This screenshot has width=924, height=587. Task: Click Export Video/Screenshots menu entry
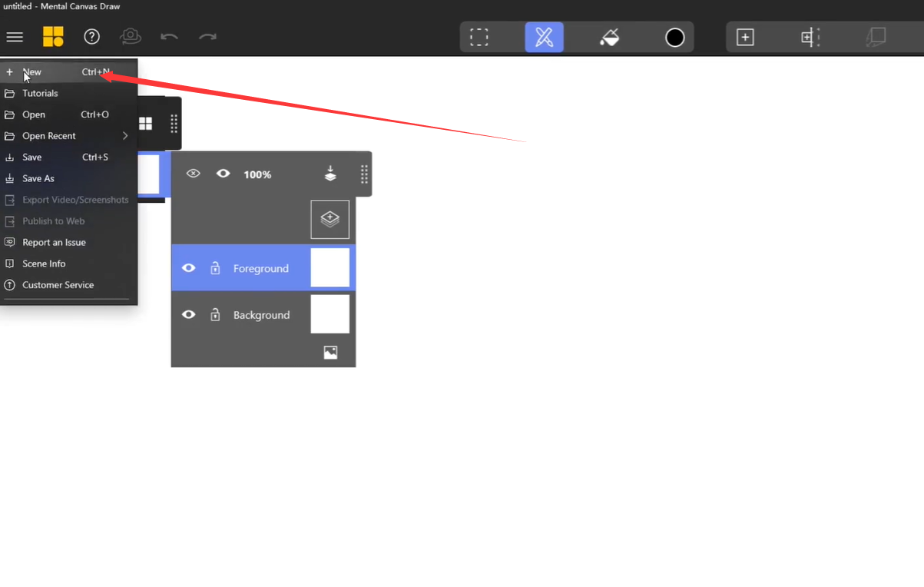[x=69, y=200]
